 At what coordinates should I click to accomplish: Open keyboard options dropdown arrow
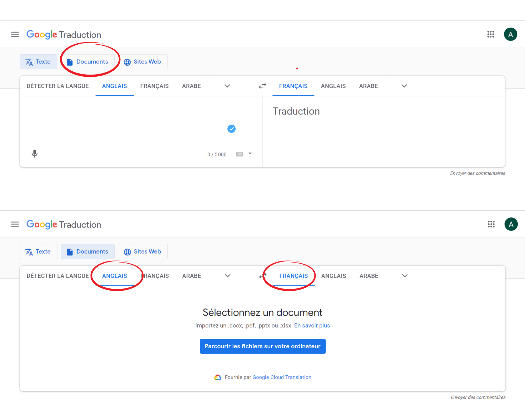(250, 154)
